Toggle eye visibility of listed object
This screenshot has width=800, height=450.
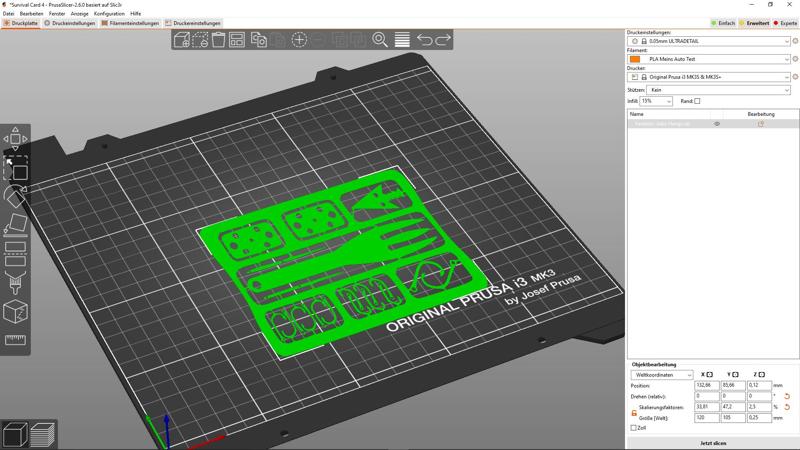pos(717,124)
